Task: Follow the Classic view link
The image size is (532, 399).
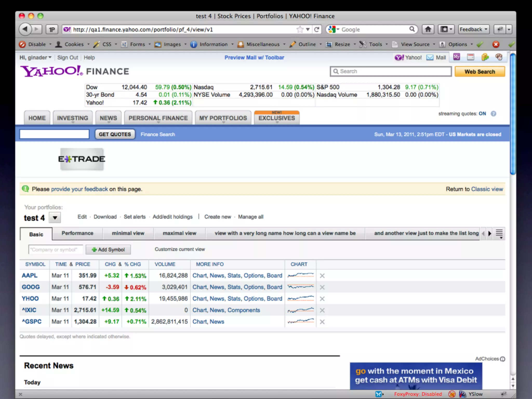Action: click(x=487, y=189)
